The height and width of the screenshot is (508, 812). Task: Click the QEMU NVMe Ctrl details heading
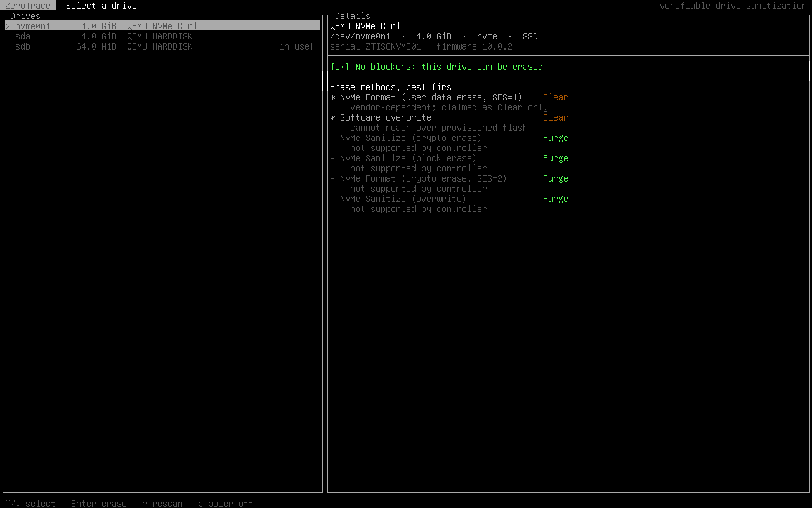(x=365, y=26)
